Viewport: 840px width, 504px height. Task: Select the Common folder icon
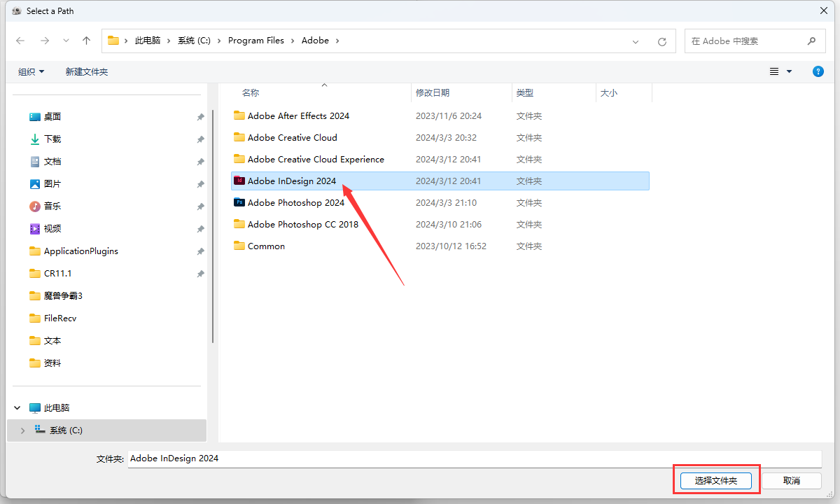239,246
